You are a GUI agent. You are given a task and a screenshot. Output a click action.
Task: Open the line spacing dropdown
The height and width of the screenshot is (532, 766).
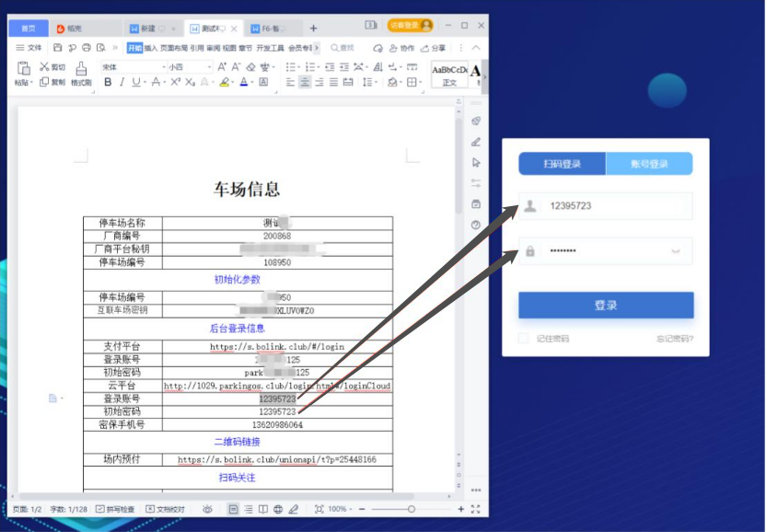pos(376,82)
